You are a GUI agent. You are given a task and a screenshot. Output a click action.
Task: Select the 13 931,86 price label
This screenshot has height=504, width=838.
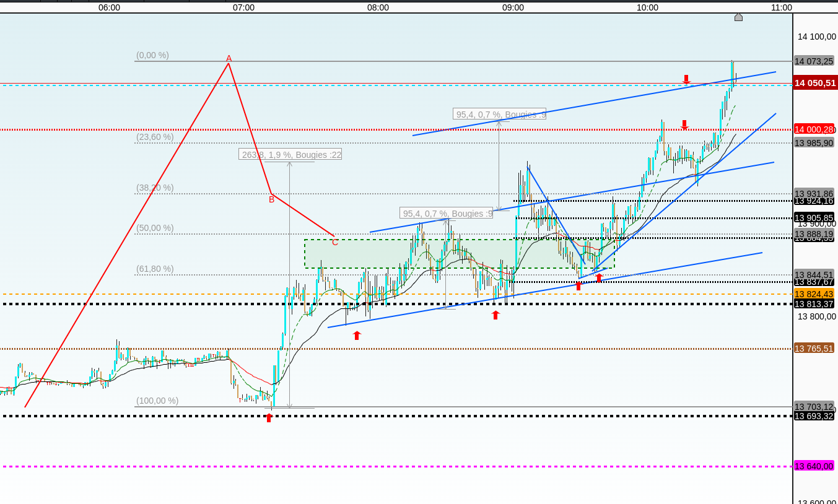(814, 193)
